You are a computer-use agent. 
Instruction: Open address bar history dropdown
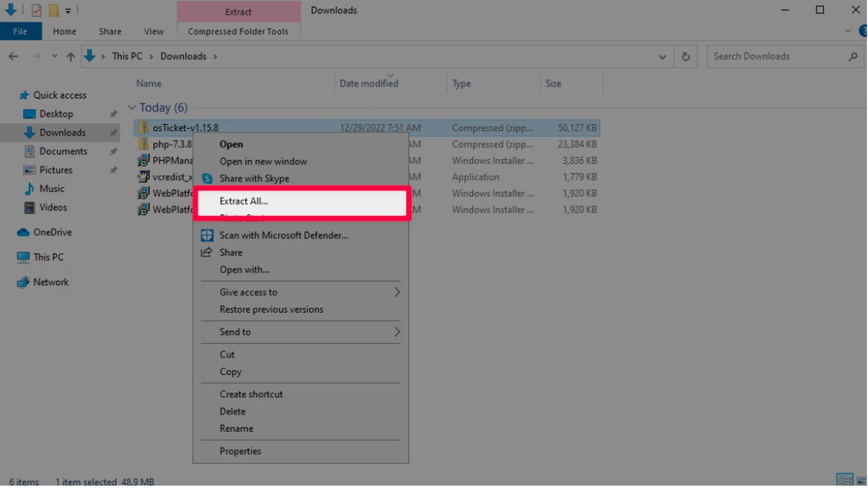pos(662,57)
